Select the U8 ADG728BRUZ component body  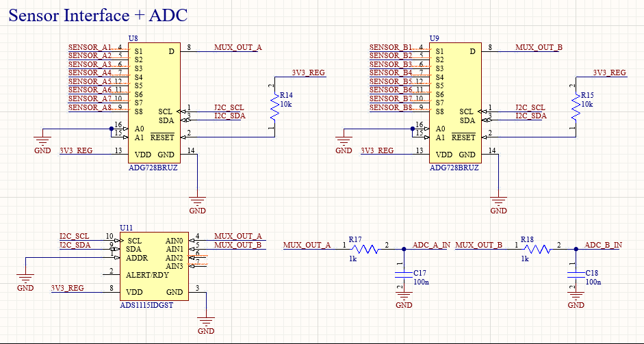click(x=155, y=103)
